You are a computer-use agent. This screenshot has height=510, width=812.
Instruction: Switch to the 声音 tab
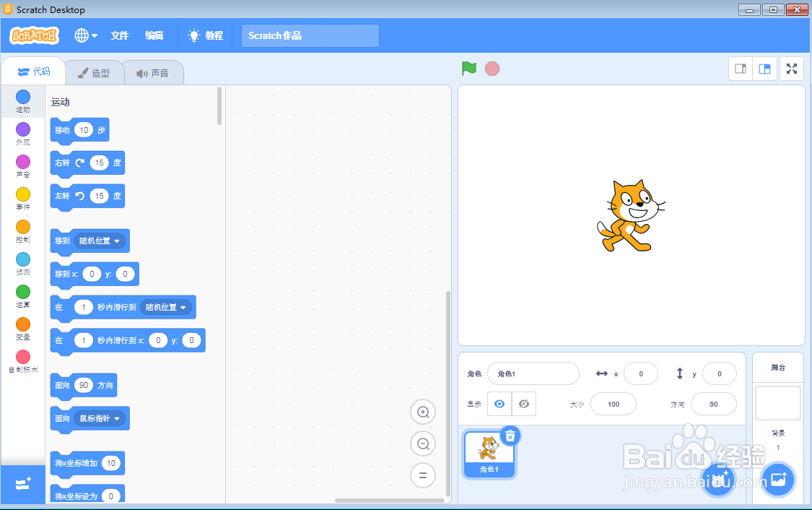pos(153,73)
